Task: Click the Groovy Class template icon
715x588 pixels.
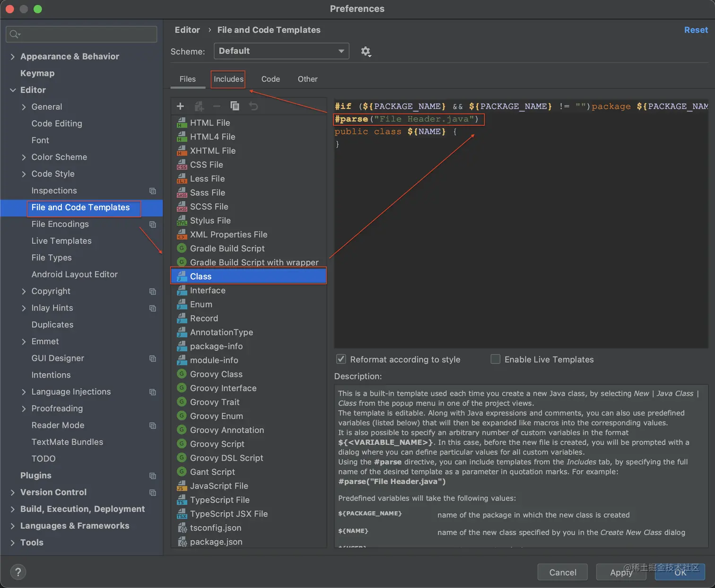Action: pyautogui.click(x=182, y=374)
